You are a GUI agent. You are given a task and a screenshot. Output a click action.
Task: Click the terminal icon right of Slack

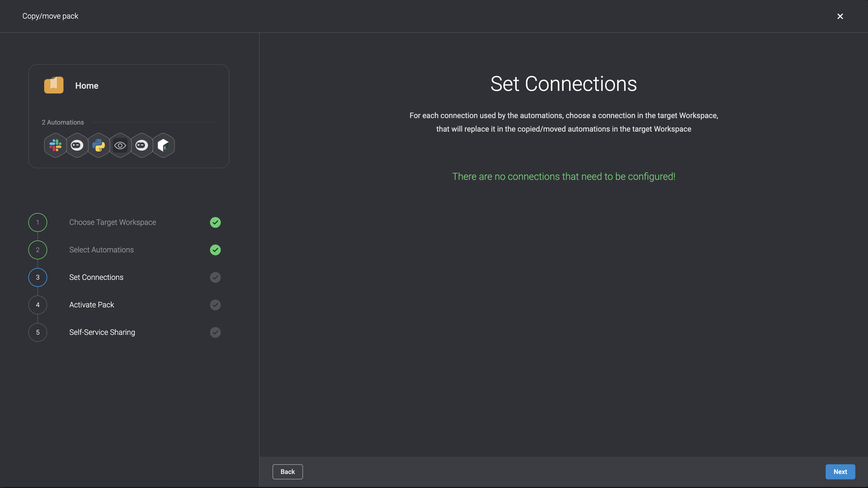77,145
